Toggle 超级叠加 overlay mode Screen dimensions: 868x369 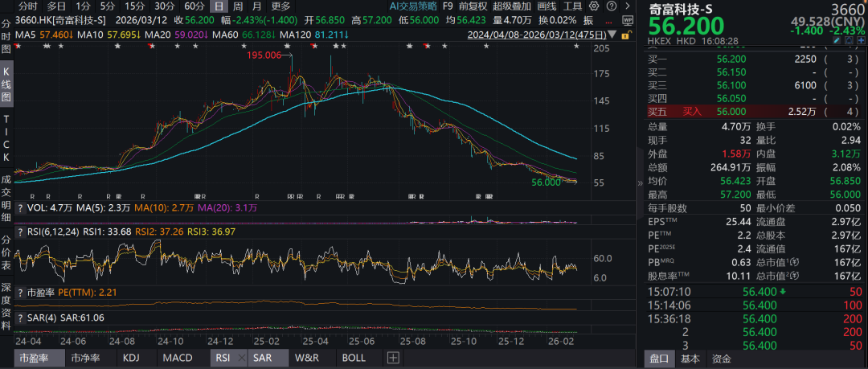click(x=510, y=6)
